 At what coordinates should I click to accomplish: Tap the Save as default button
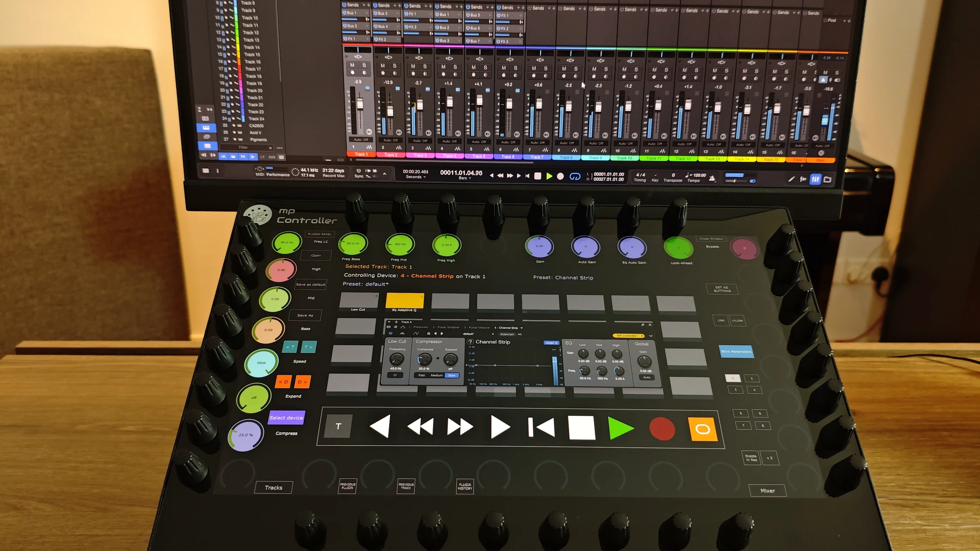310,284
